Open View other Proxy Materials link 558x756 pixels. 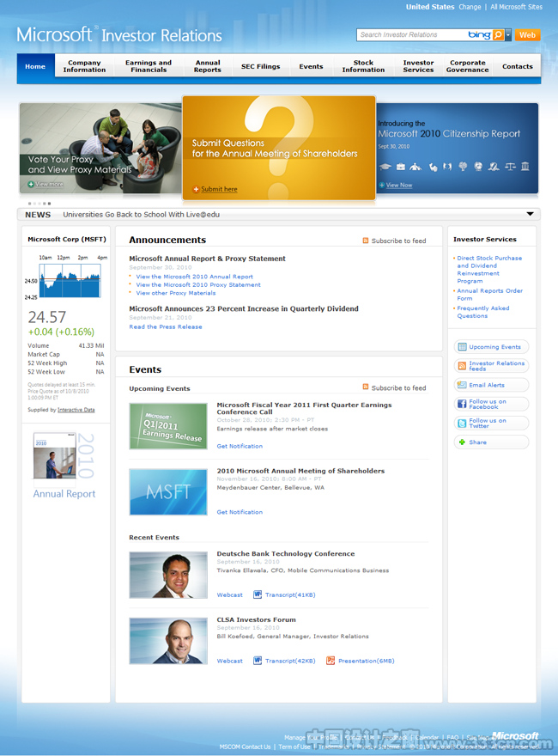176,293
